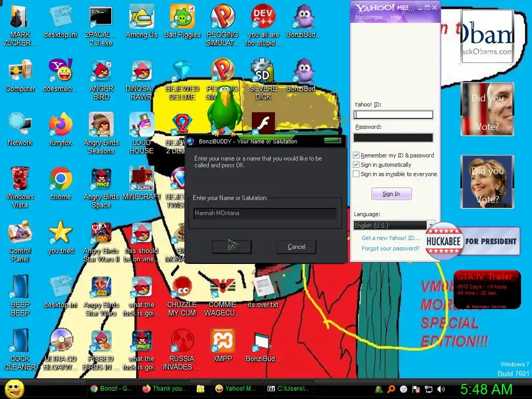532x399 pixels.
Task: Select the 2PACAL 2.3.exe desktop icon
Action: pos(101,25)
